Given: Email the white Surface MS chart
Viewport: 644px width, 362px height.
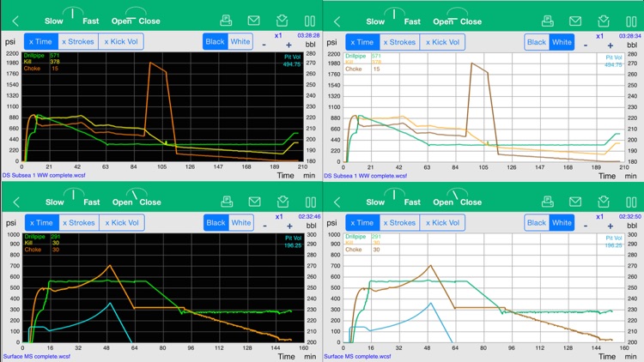Looking at the screenshot, I should pyautogui.click(x=575, y=202).
